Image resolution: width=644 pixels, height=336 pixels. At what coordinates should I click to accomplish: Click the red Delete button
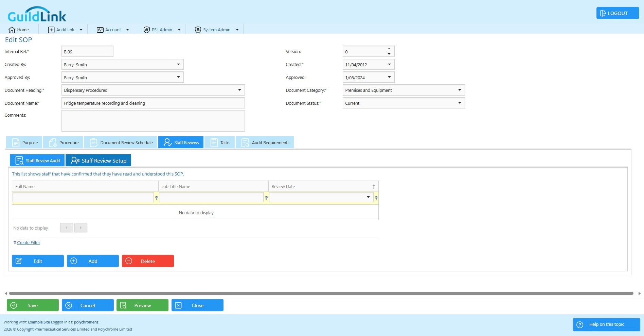tap(148, 261)
